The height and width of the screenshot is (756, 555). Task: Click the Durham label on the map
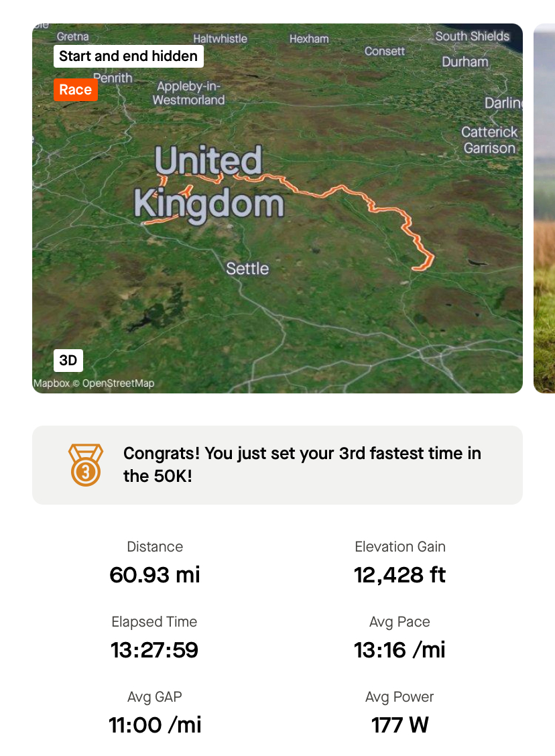[x=465, y=62]
